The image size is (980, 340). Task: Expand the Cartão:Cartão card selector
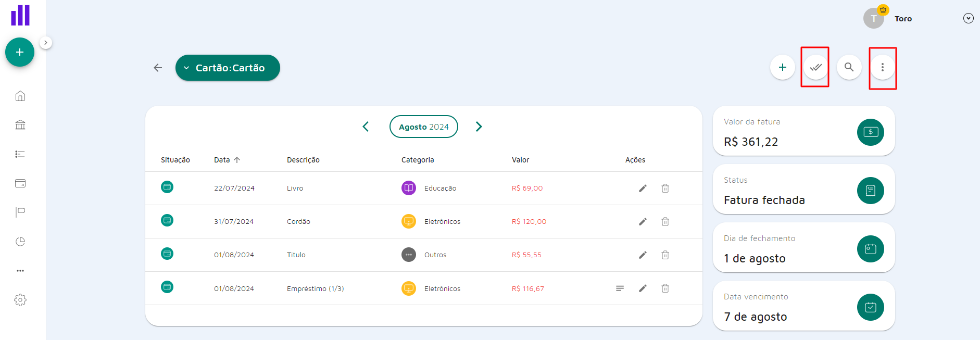[228, 68]
